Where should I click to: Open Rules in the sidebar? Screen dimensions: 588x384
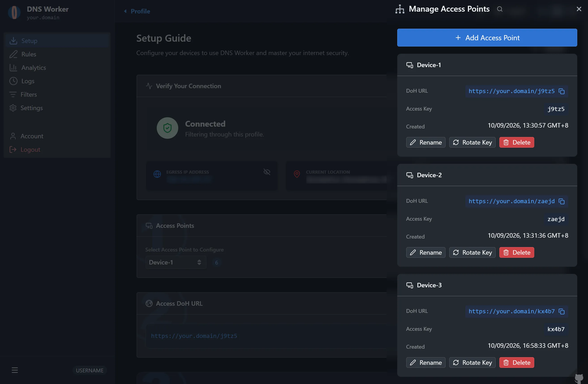(x=57, y=54)
